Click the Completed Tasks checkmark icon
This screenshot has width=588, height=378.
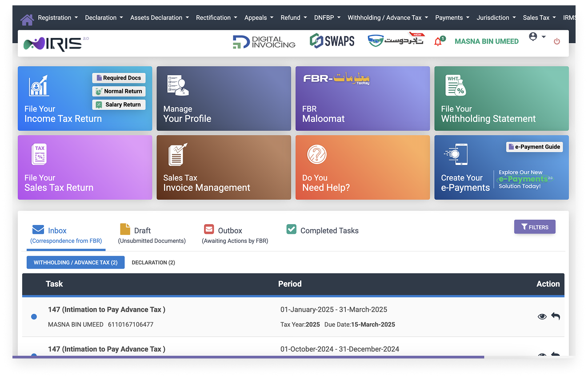coord(292,229)
